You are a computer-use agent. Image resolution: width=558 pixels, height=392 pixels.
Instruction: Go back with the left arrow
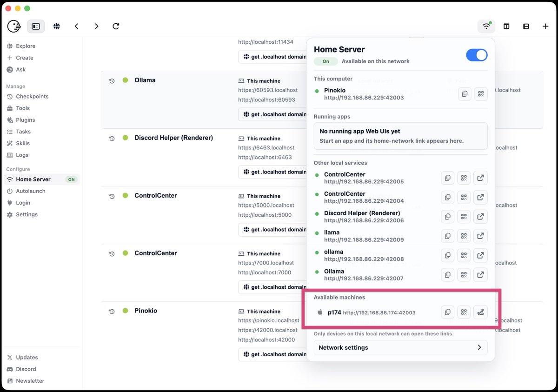point(77,26)
